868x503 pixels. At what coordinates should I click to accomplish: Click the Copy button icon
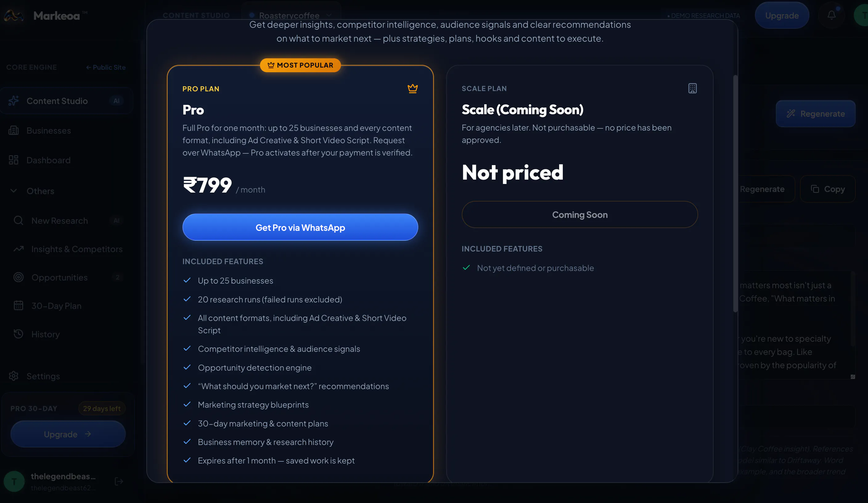click(x=815, y=189)
